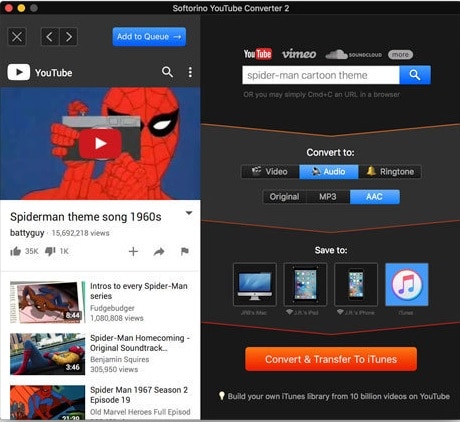This screenshot has height=422, width=460.
Task: Click 'Old Marvel Heroes Full Episod' channel text
Action: [x=140, y=412]
